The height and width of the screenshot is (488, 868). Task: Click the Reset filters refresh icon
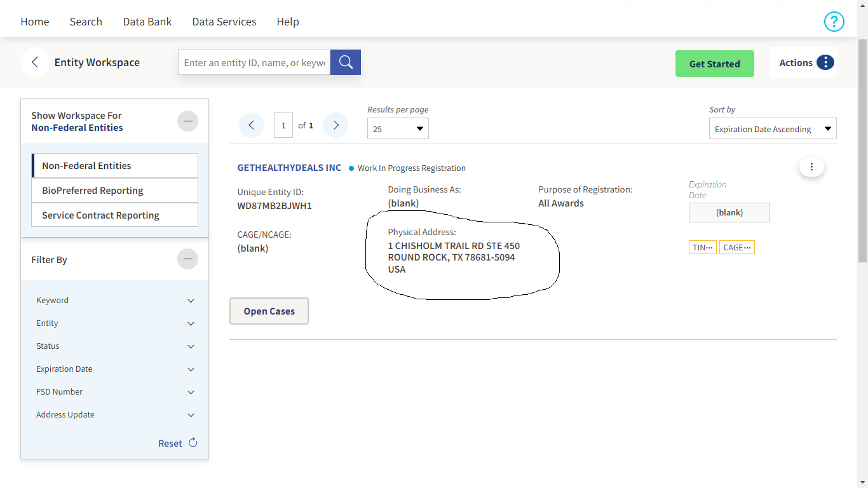[193, 443]
